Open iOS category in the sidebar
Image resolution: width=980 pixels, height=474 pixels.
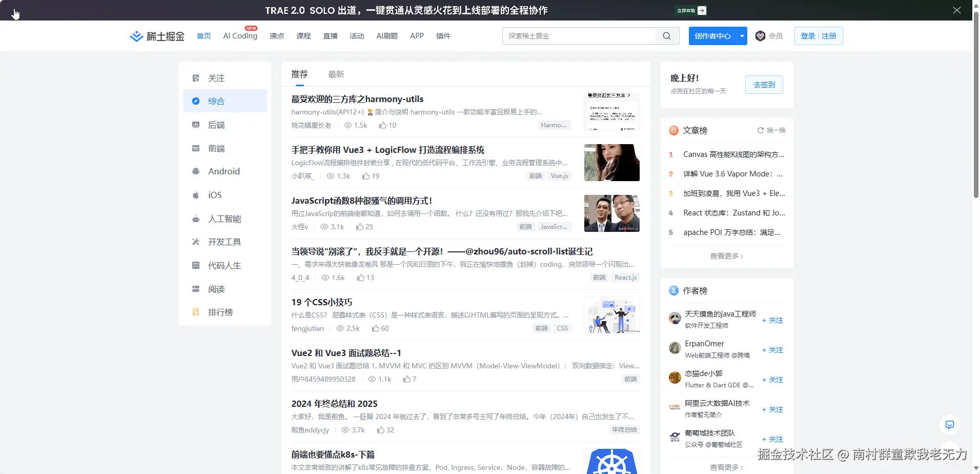[x=225, y=195]
